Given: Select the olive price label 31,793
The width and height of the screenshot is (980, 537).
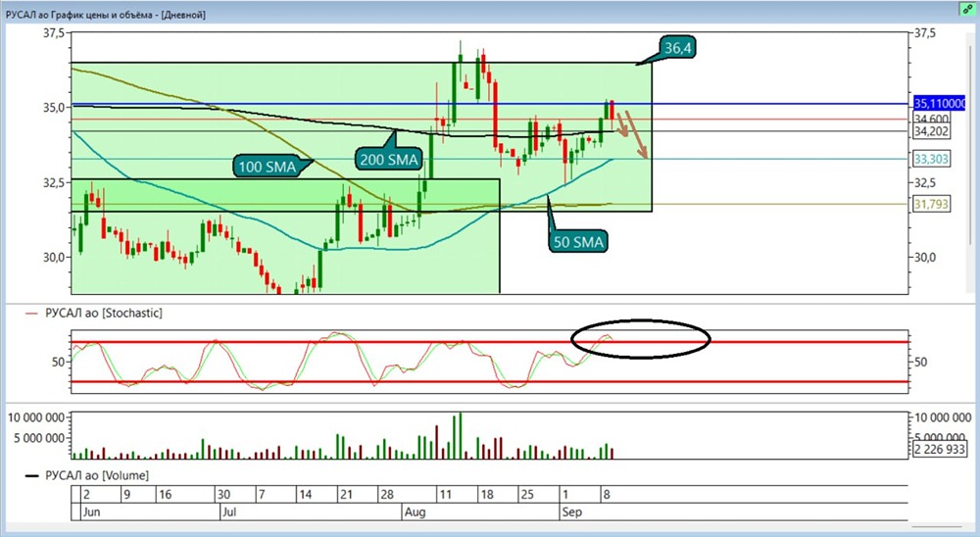Looking at the screenshot, I should pyautogui.click(x=931, y=205).
